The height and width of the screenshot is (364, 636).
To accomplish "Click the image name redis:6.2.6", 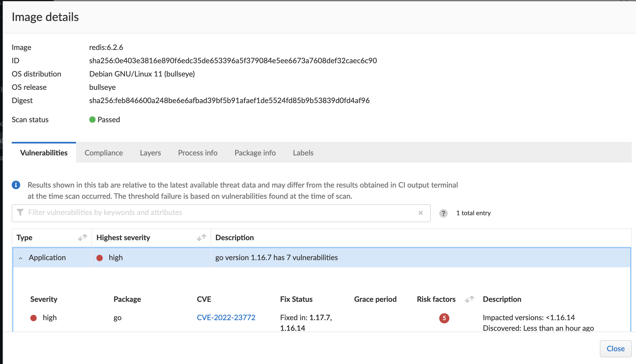I will pos(106,47).
